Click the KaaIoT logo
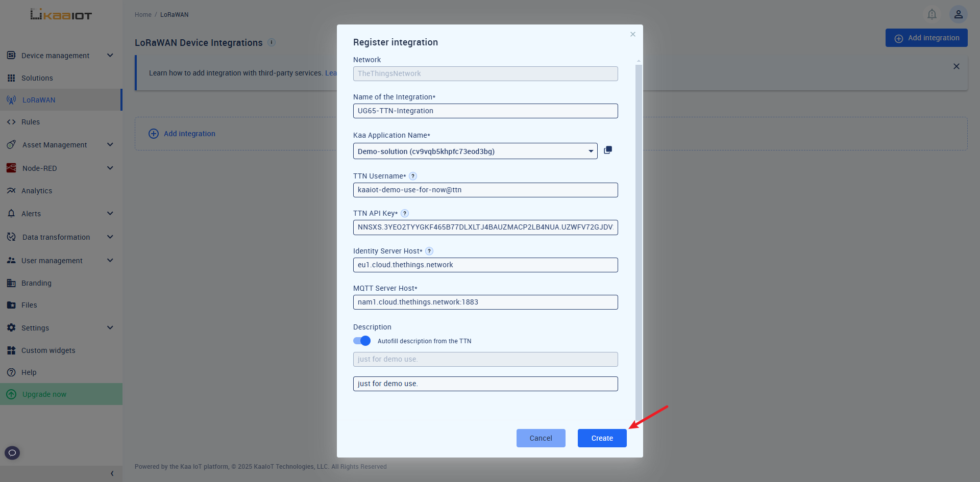 [x=61, y=15]
